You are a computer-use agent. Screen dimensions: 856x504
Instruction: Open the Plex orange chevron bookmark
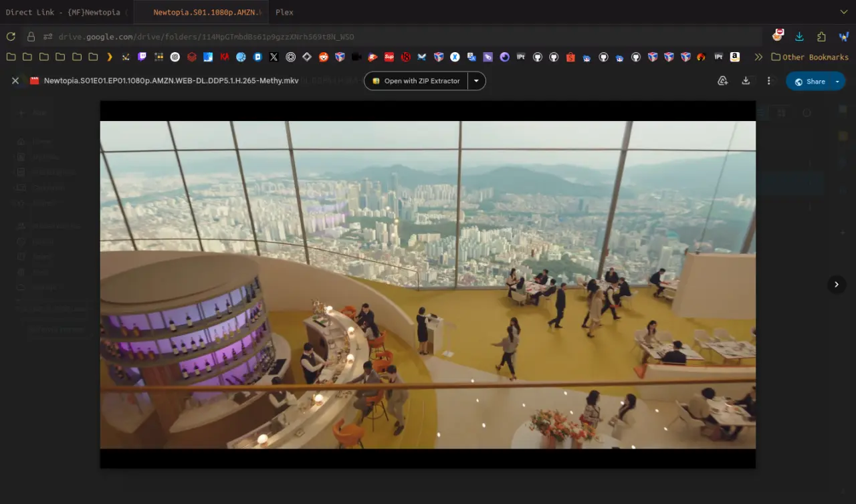tap(109, 57)
